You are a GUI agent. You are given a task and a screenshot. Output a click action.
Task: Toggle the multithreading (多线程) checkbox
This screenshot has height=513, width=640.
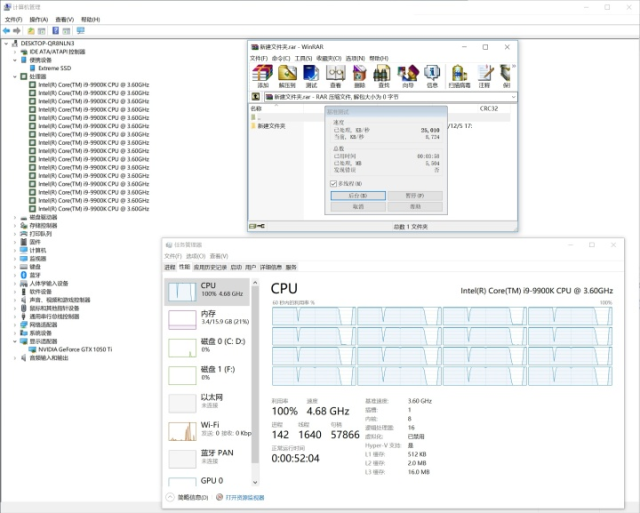(x=333, y=184)
